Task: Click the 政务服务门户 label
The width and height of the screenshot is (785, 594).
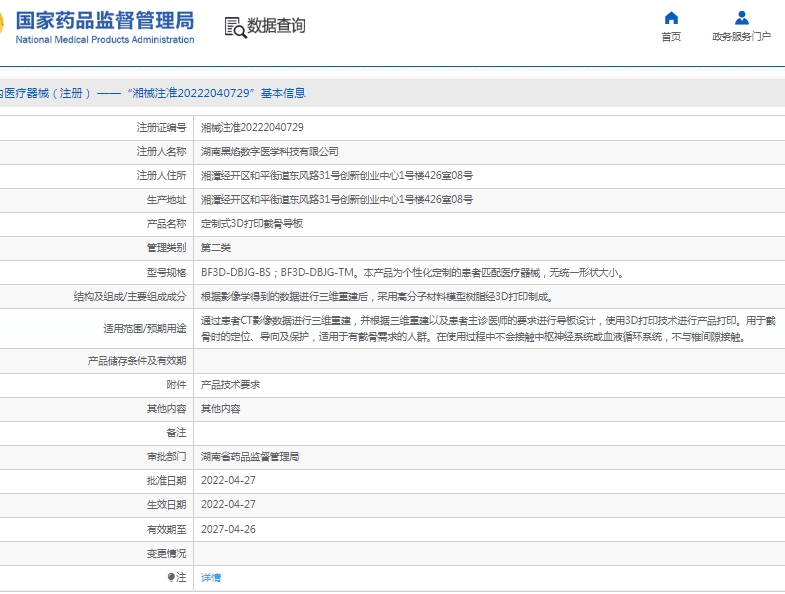Action: point(741,37)
